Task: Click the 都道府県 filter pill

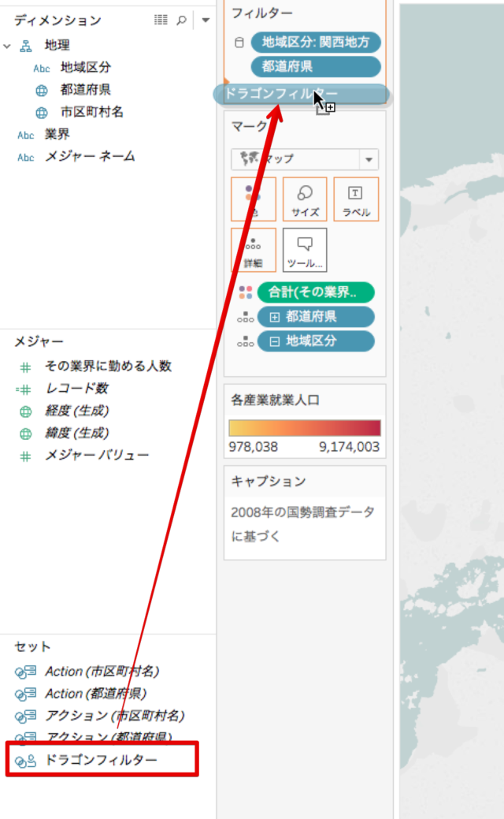Action: click(x=316, y=67)
